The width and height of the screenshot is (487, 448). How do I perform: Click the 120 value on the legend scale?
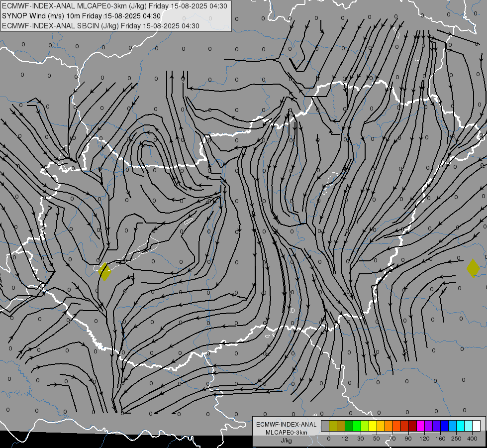[x=424, y=439]
